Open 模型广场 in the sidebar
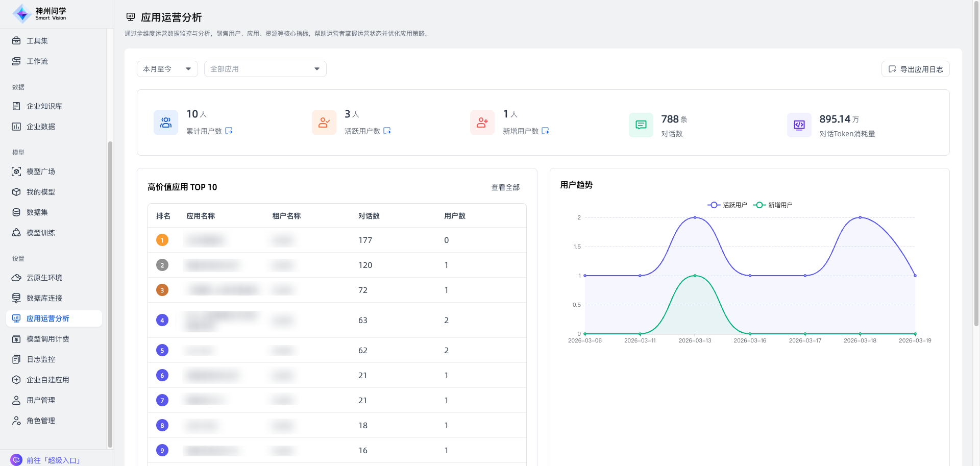The height and width of the screenshot is (466, 980). tap(41, 171)
